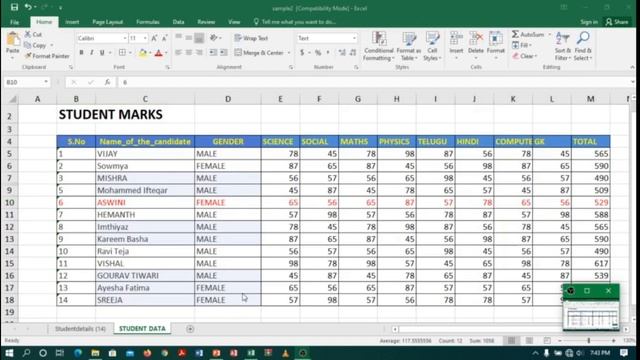Toggle Italic formatting
Image resolution: width=640 pixels, height=360 pixels.
[91, 53]
